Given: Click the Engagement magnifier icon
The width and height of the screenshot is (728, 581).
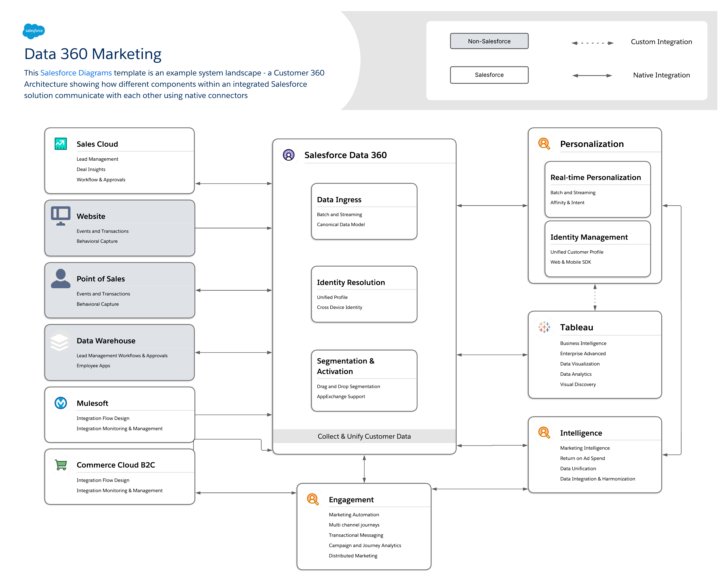Looking at the screenshot, I should (313, 499).
